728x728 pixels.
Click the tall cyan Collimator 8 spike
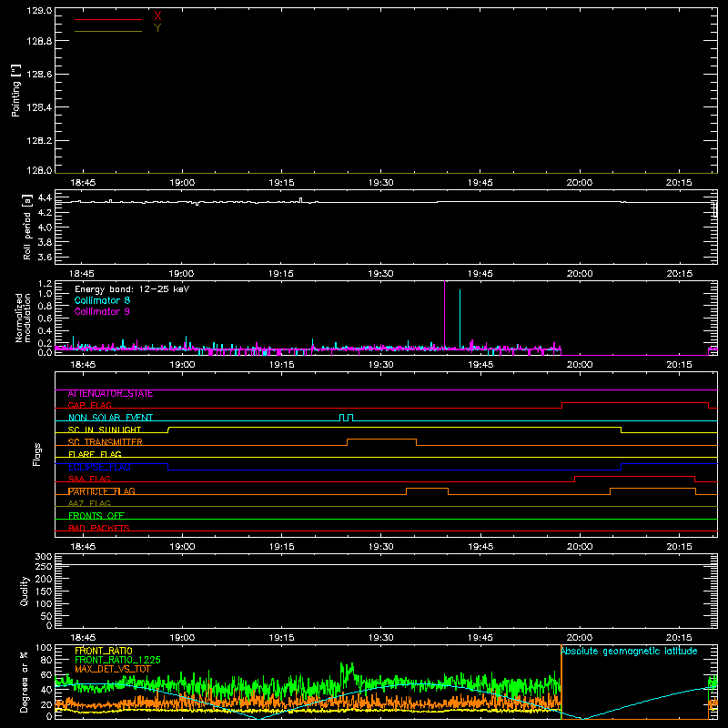coord(460,318)
